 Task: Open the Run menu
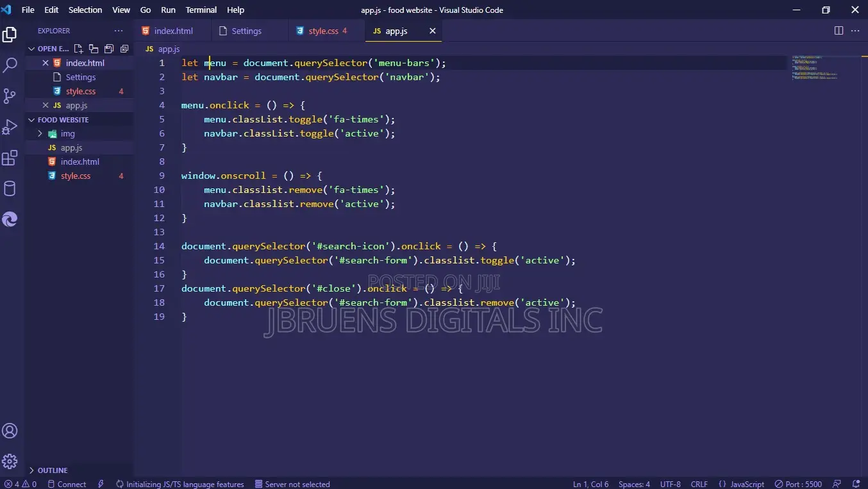[x=169, y=10]
